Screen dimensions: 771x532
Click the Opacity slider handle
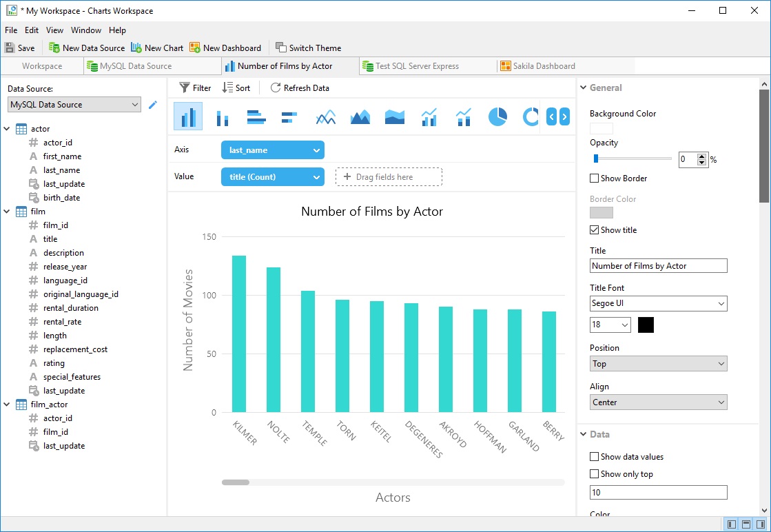pyautogui.click(x=596, y=158)
